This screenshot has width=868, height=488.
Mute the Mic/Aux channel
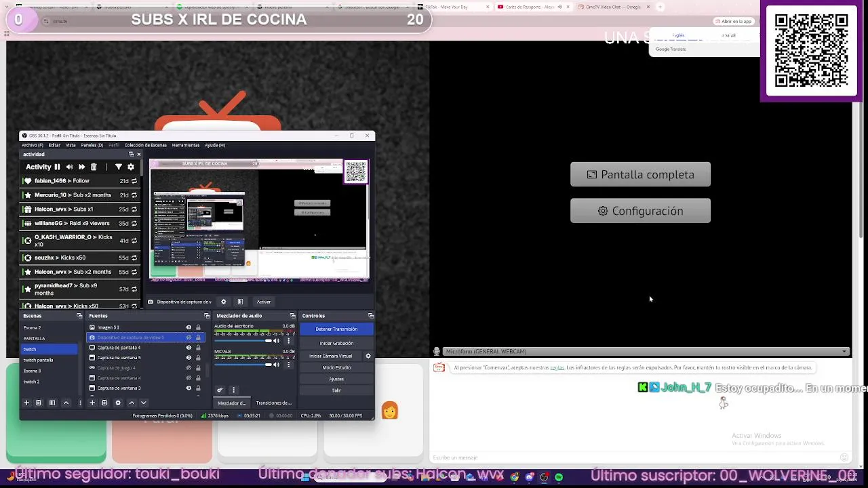tap(276, 365)
